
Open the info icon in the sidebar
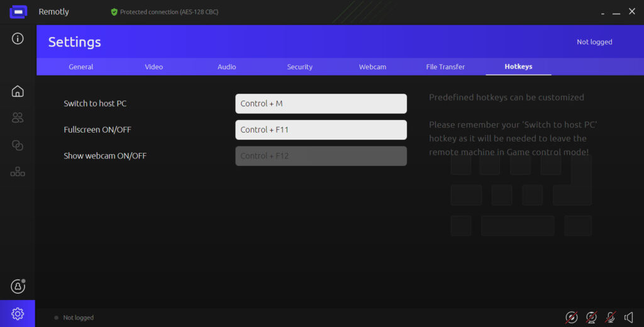pos(18,39)
